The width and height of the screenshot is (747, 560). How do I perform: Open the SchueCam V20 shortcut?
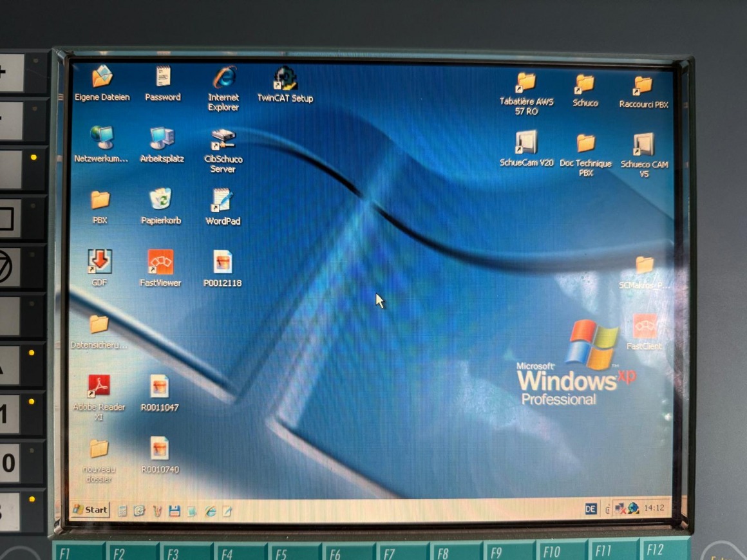click(x=526, y=143)
